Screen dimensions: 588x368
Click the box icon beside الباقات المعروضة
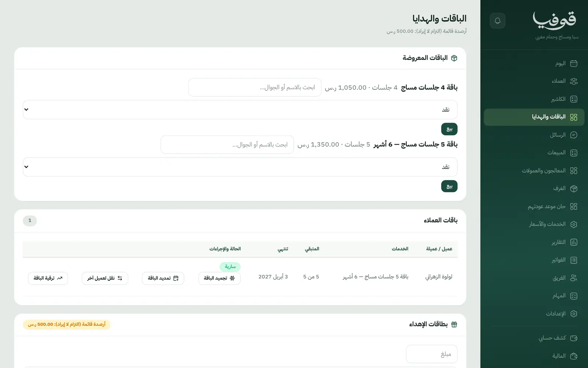point(454,58)
